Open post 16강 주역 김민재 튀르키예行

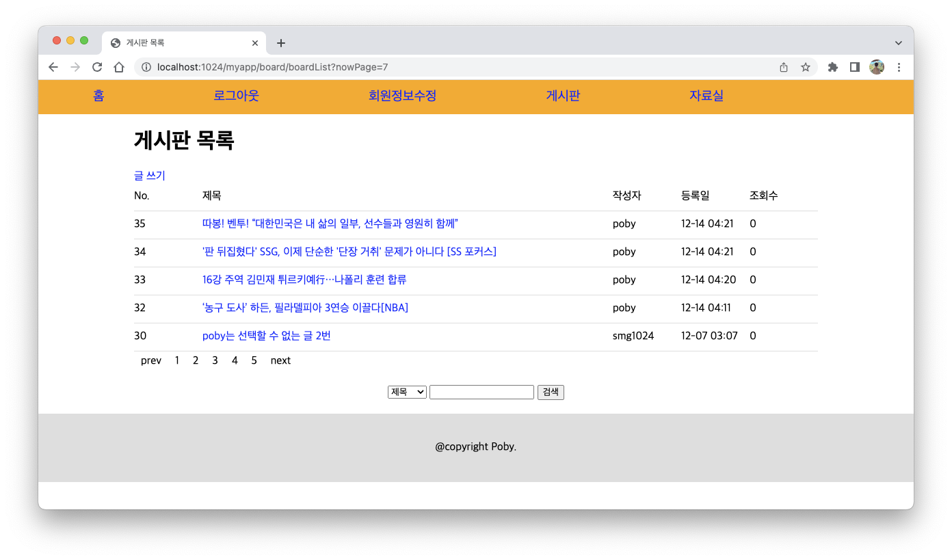(304, 280)
